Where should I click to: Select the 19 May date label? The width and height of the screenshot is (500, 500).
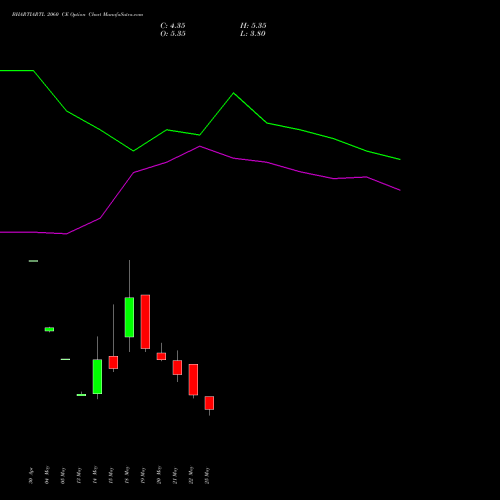click(x=143, y=475)
